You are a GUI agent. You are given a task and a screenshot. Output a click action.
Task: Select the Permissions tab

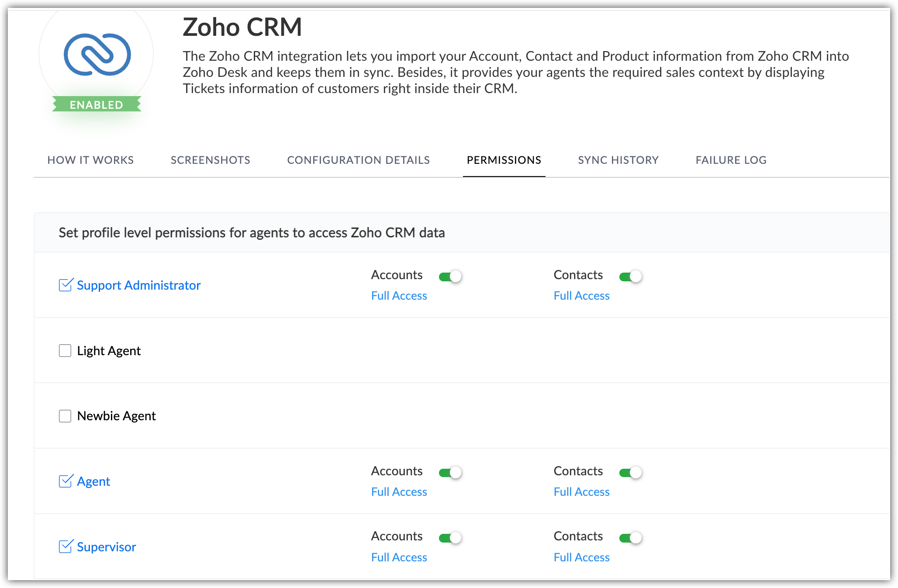click(x=504, y=160)
